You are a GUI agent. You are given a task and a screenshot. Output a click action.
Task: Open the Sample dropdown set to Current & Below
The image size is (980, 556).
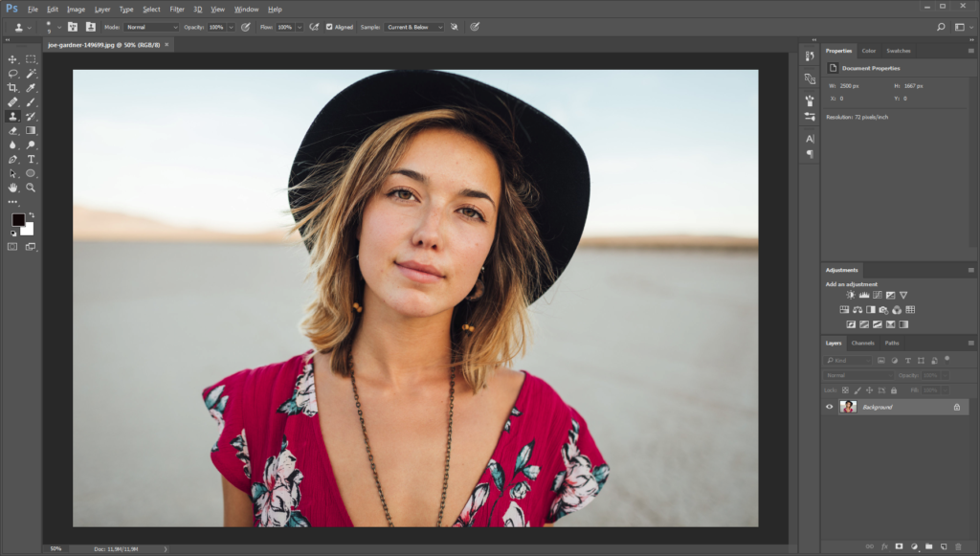click(414, 27)
